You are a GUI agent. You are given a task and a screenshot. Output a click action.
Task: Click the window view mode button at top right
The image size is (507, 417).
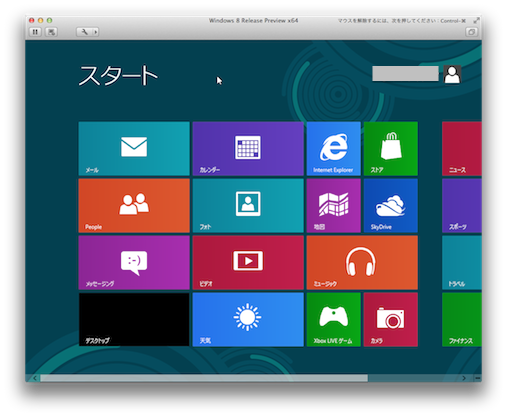click(x=471, y=32)
